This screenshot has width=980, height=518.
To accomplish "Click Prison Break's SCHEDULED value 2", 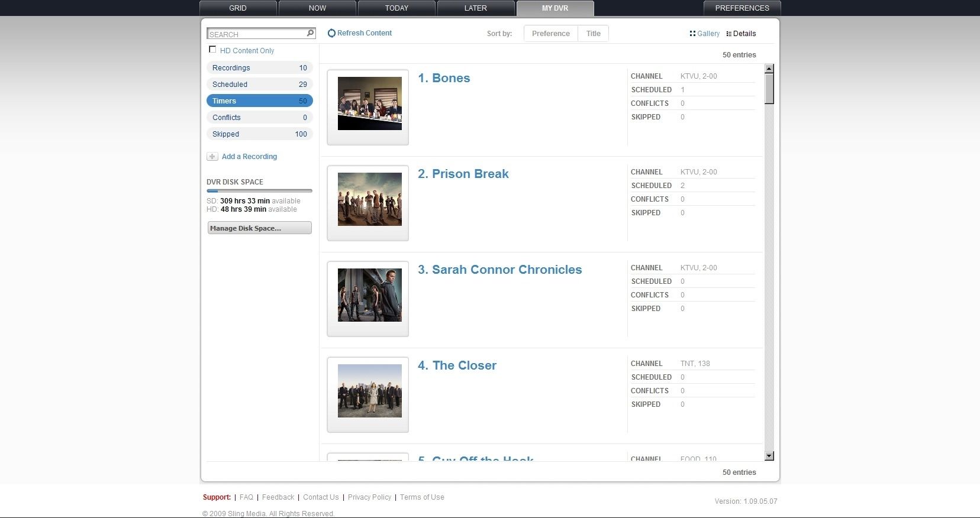I will click(x=682, y=186).
